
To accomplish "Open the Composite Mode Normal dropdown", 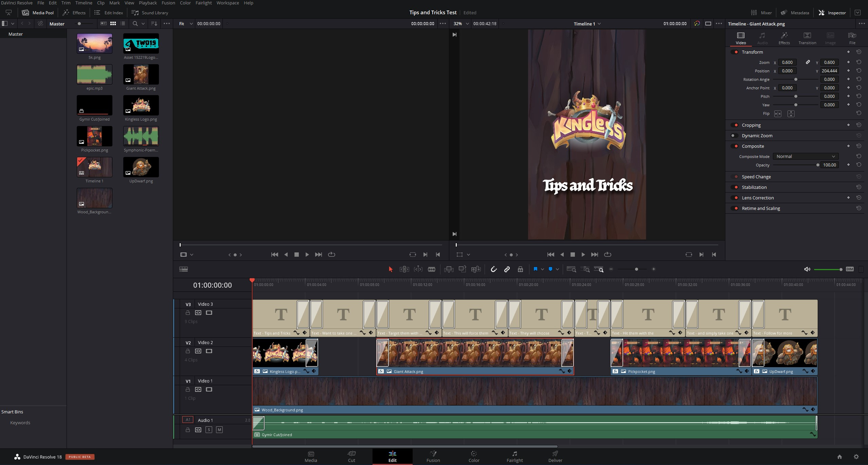I will click(805, 156).
